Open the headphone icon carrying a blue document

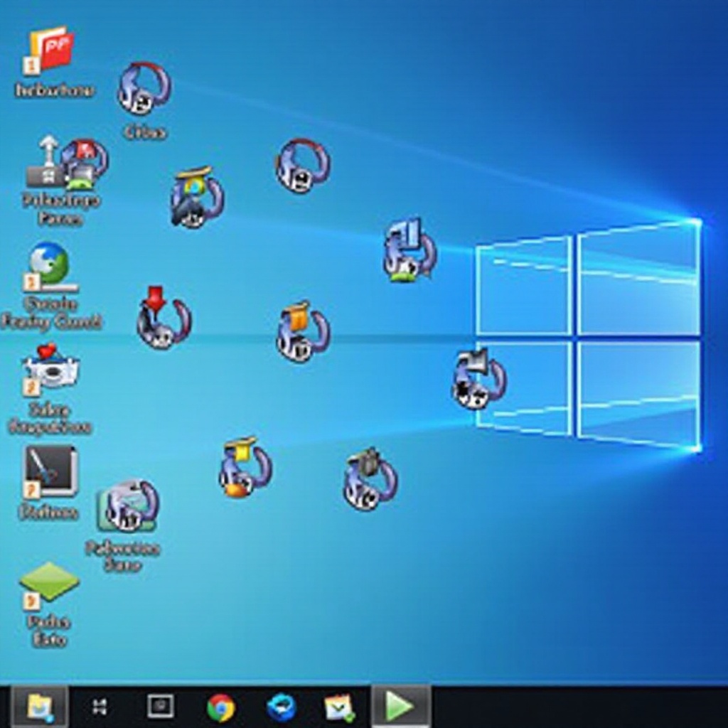(410, 251)
